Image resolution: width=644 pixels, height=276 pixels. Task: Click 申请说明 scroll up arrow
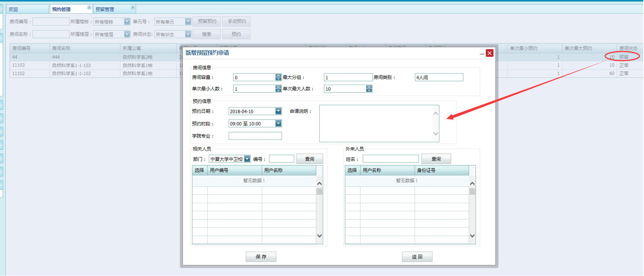[436, 113]
